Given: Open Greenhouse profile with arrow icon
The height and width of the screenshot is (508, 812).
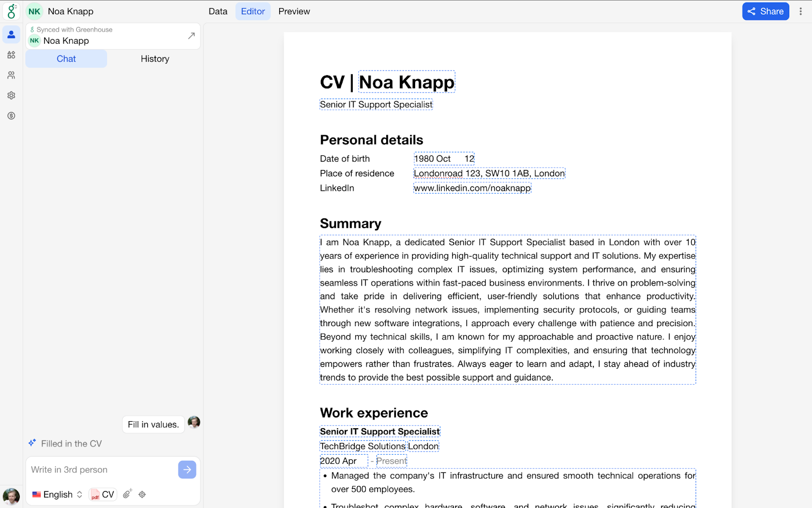Looking at the screenshot, I should 191,36.
